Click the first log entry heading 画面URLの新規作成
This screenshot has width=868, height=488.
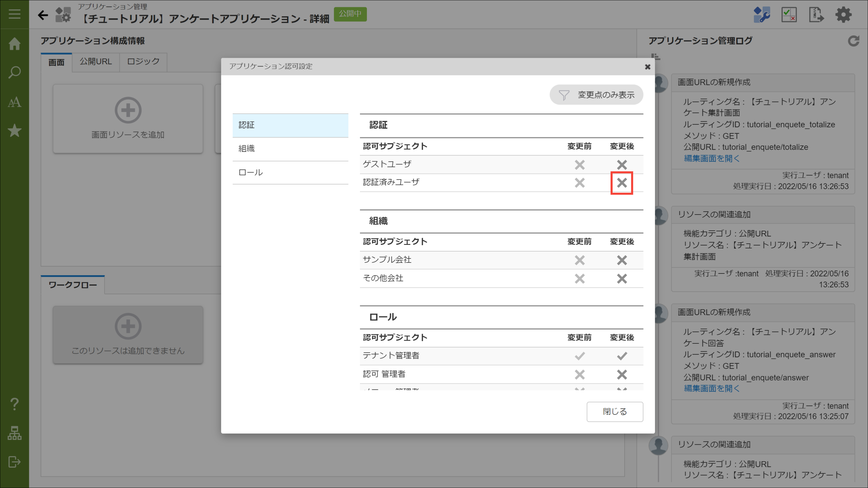pos(714,82)
